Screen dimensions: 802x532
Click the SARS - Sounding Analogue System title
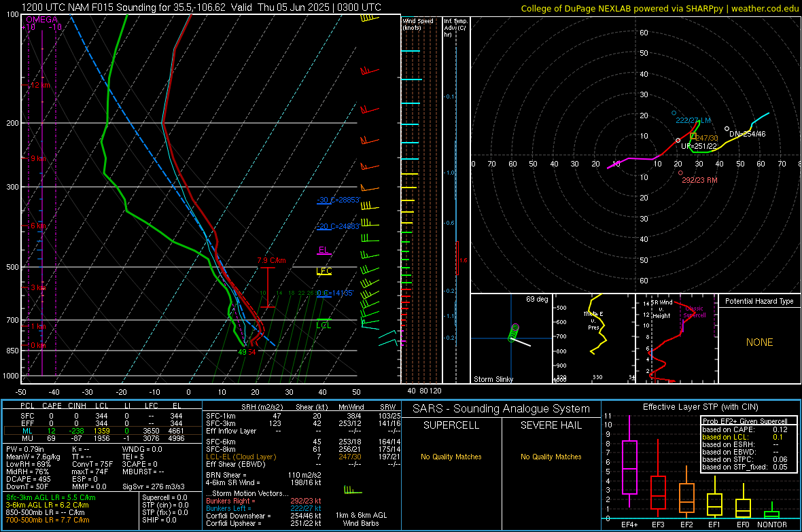coord(502,409)
